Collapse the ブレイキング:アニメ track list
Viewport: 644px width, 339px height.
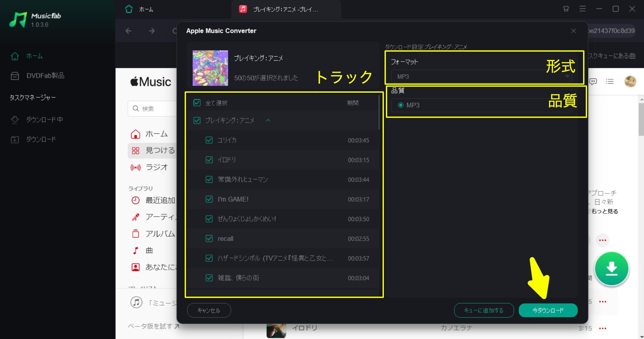(x=268, y=120)
